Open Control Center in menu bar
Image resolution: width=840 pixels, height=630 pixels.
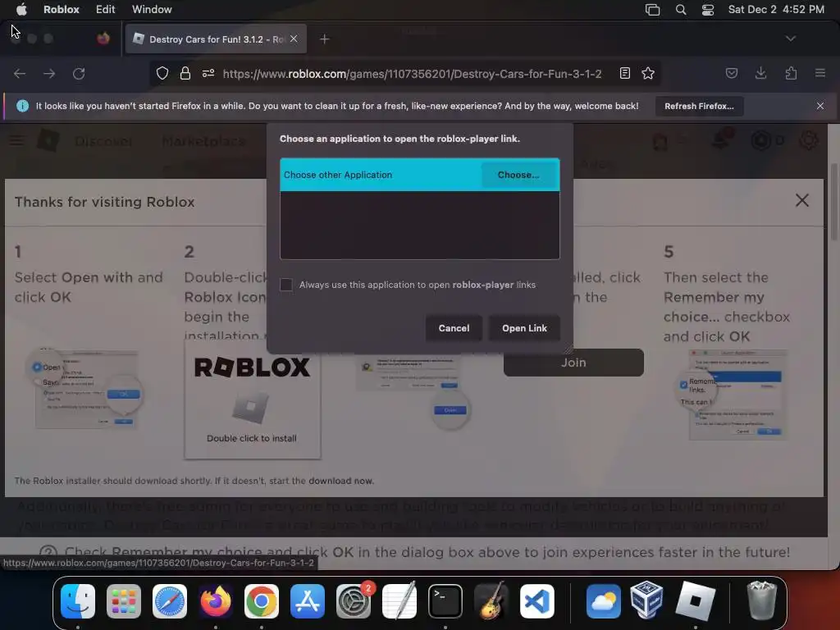[708, 10]
